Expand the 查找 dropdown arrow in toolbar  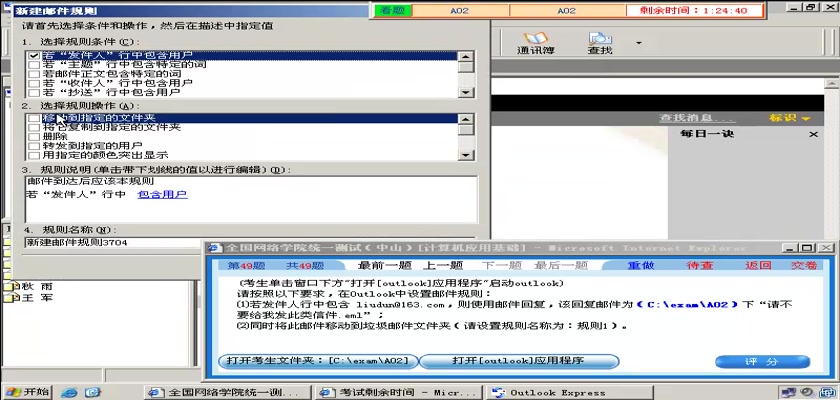(x=639, y=42)
